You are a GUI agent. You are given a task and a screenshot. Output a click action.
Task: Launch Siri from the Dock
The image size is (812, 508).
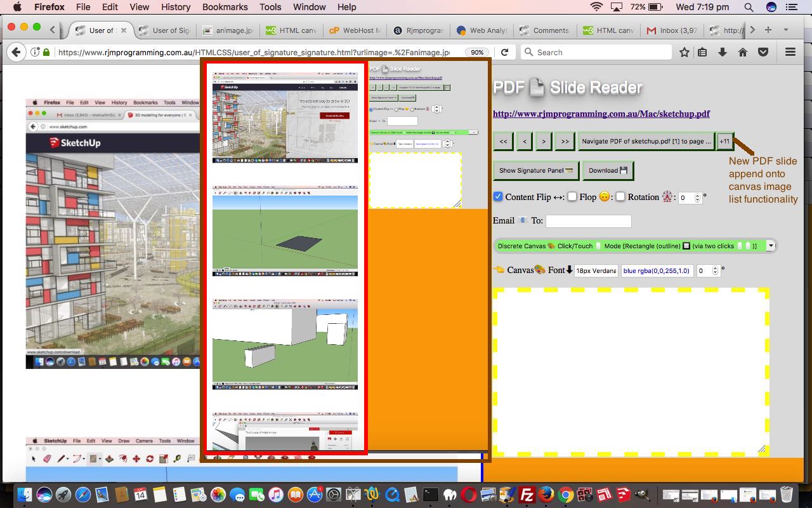pyautogui.click(x=44, y=494)
